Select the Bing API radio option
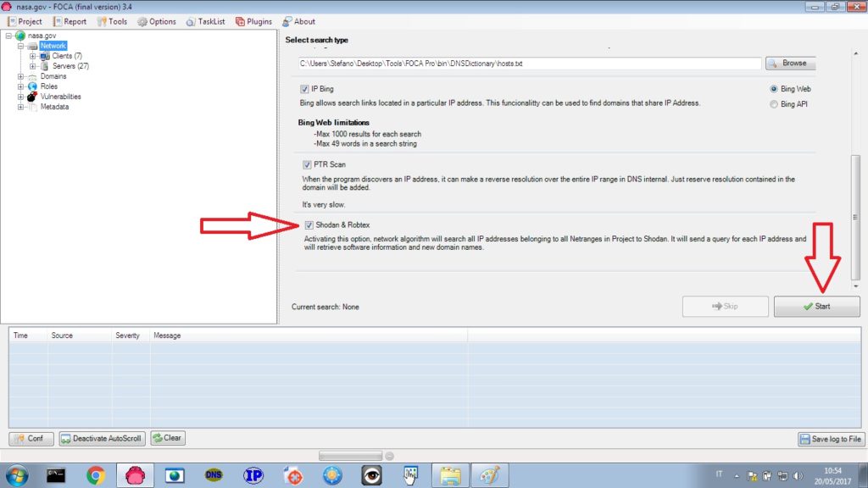This screenshot has height=488, width=868. [x=774, y=104]
